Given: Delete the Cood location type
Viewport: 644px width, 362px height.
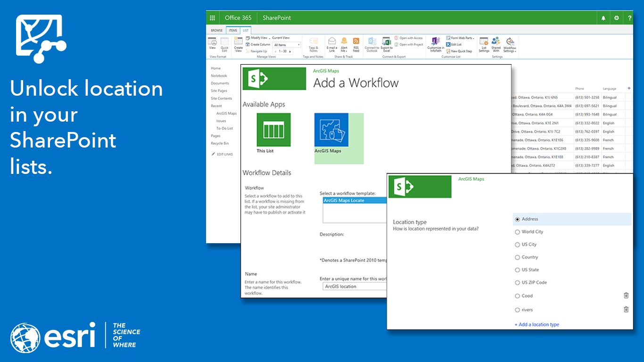Looking at the screenshot, I should click(626, 296).
